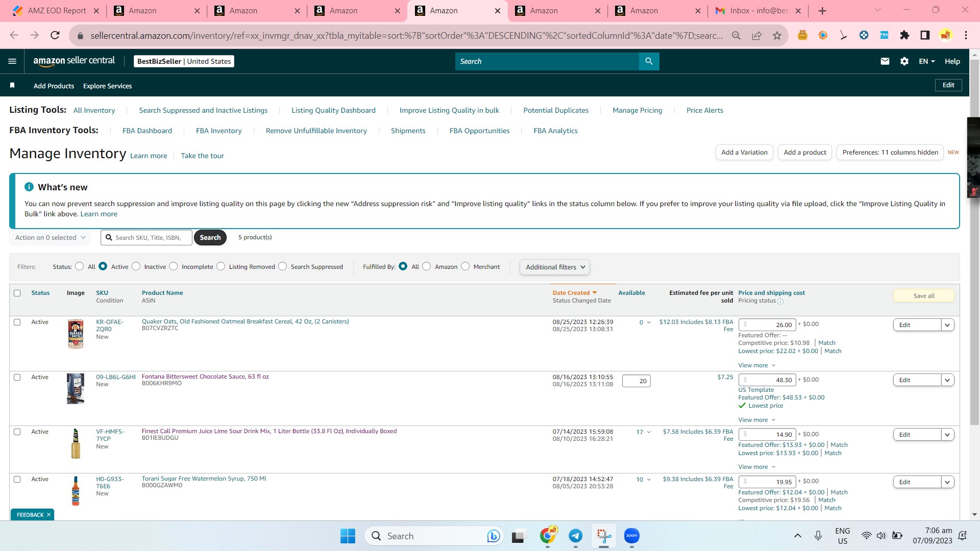
Task: Click the Pricing status info icon
Action: pyautogui.click(x=780, y=302)
